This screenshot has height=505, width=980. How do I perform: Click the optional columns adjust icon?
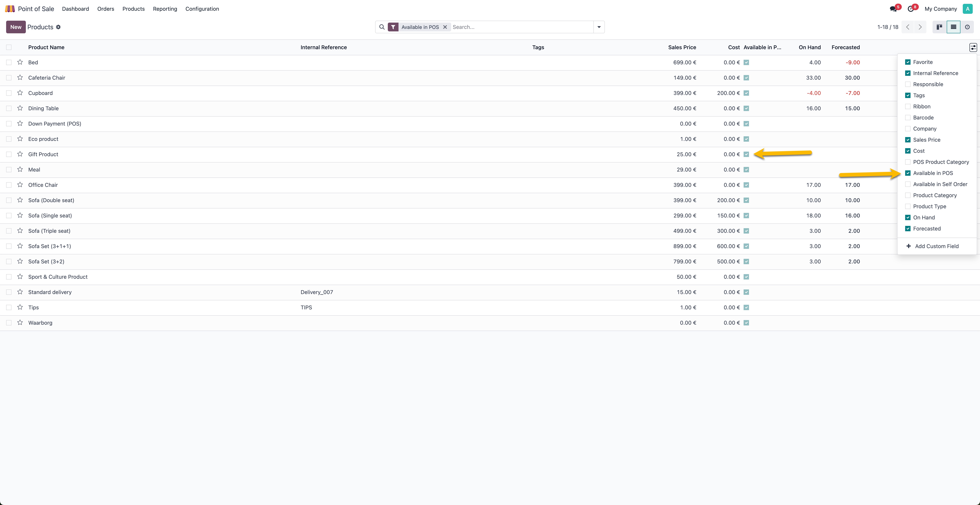click(x=973, y=47)
